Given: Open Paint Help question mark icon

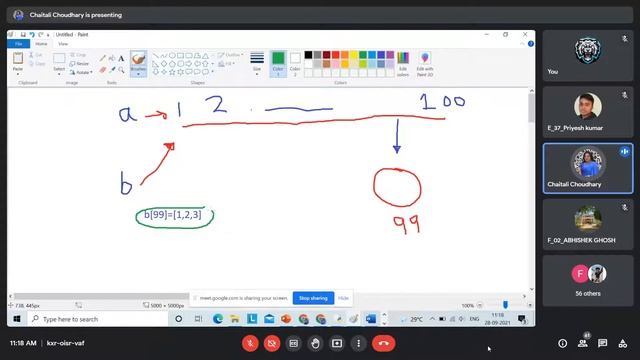Looking at the screenshot, I should tap(531, 44).
